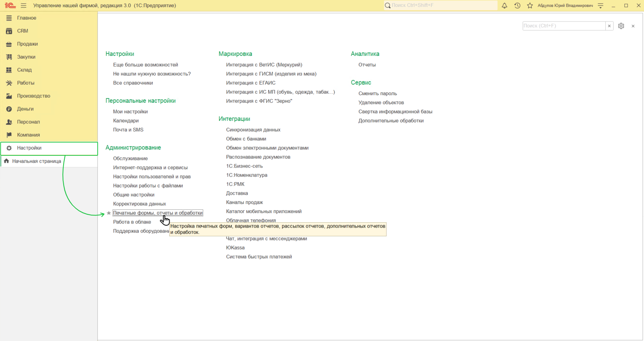This screenshot has width=644, height=341.
Task: Open Распознавание документов
Action: 258,157
